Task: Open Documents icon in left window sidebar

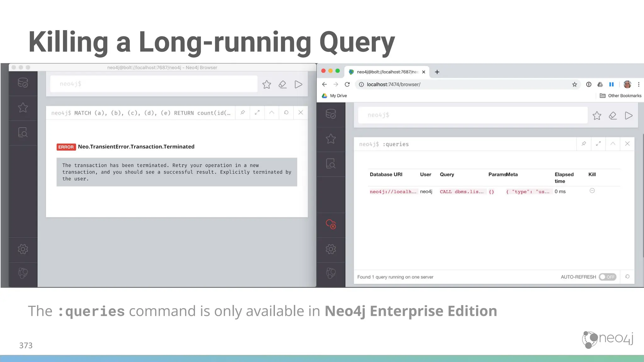Action: point(23,133)
